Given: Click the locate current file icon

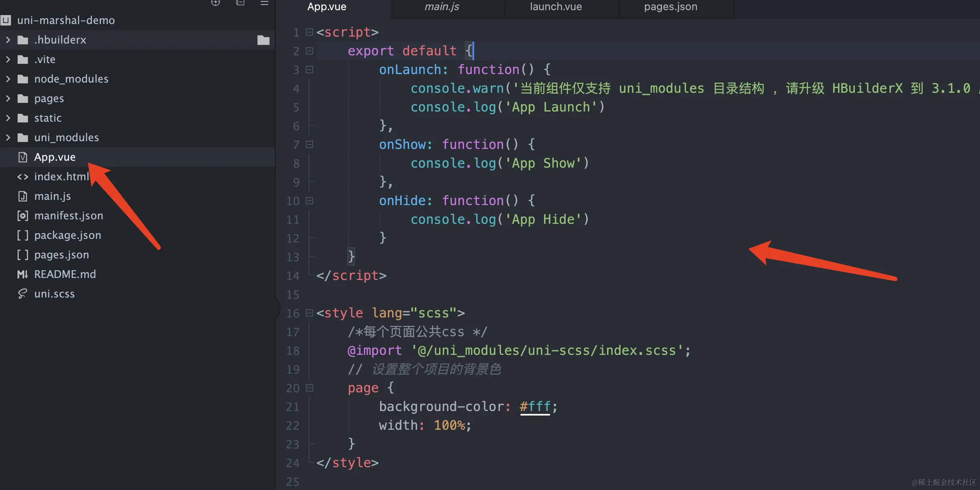Looking at the screenshot, I should (x=216, y=3).
